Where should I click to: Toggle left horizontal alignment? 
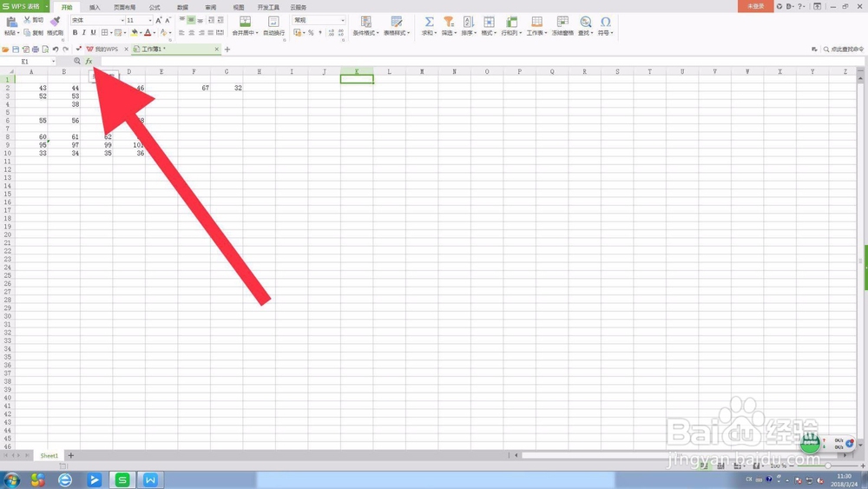(x=181, y=33)
